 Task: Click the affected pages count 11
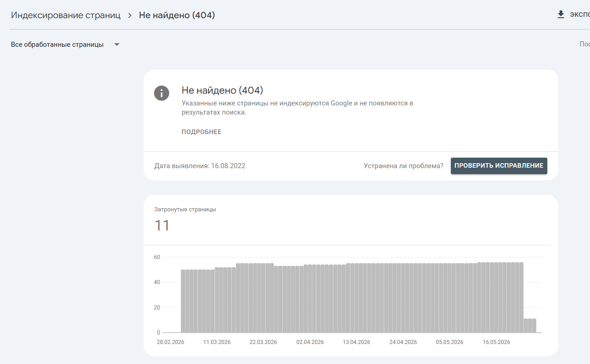[162, 225]
